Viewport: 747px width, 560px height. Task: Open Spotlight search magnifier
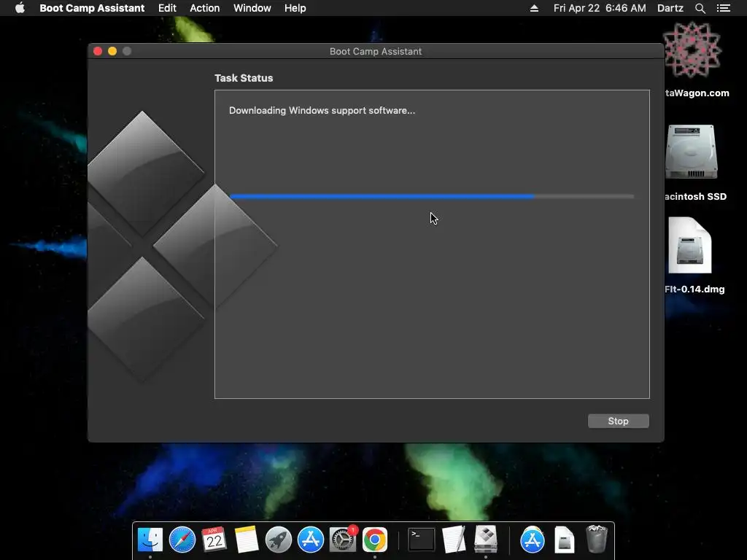click(700, 8)
